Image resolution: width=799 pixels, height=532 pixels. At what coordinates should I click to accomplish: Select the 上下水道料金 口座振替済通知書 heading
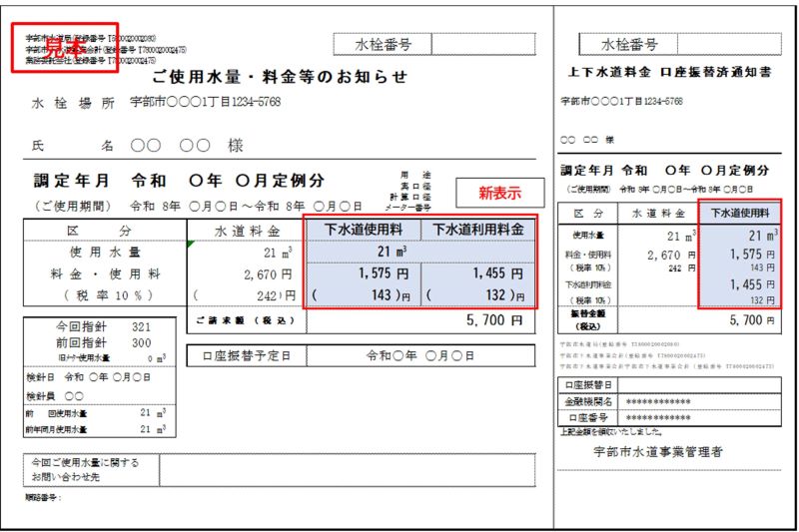[x=669, y=72]
